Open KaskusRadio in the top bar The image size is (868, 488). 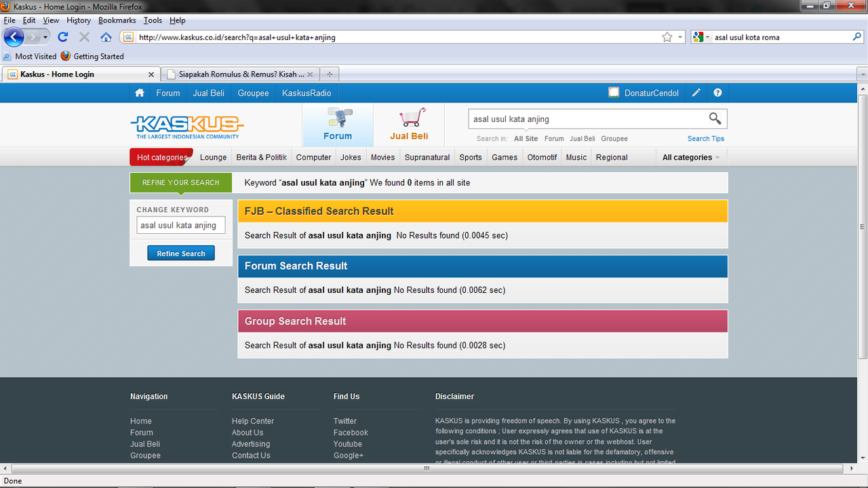pos(307,93)
